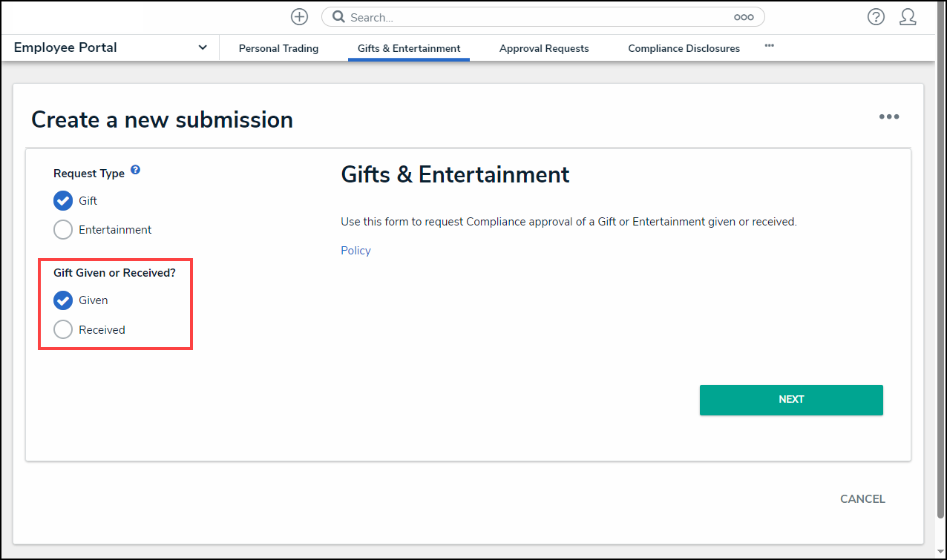Select the Entertainment request type
This screenshot has height=560, width=947.
point(63,229)
